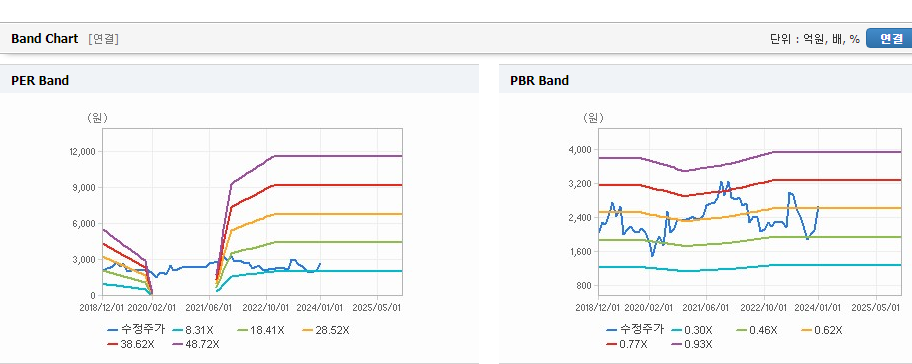Toggle the 0.46X legend entry
This screenshot has width=912, height=364.
click(x=757, y=330)
